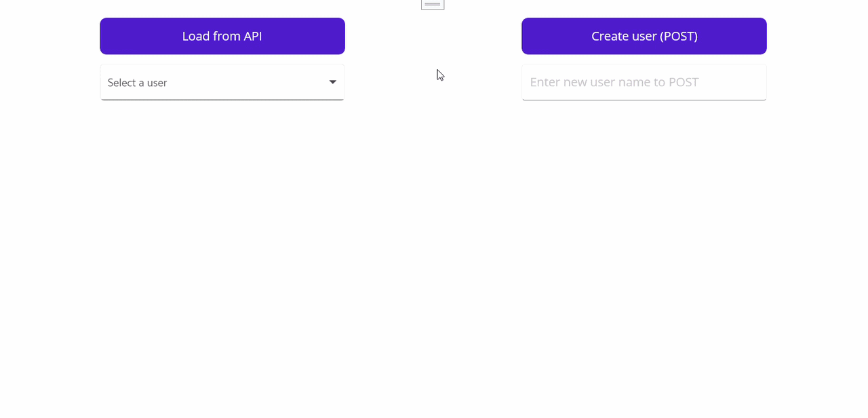Click the Load from API button
The height and width of the screenshot is (418, 868).
point(222,36)
